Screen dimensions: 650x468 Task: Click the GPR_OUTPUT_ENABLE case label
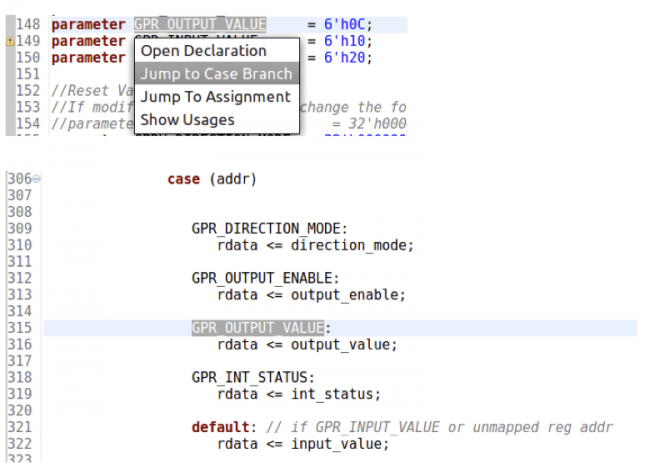(262, 278)
